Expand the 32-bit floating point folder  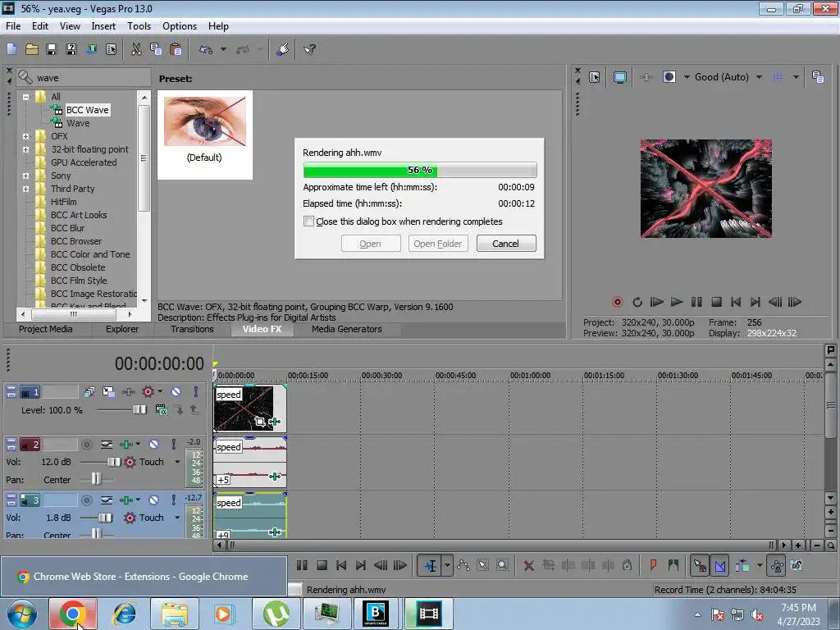click(25, 149)
